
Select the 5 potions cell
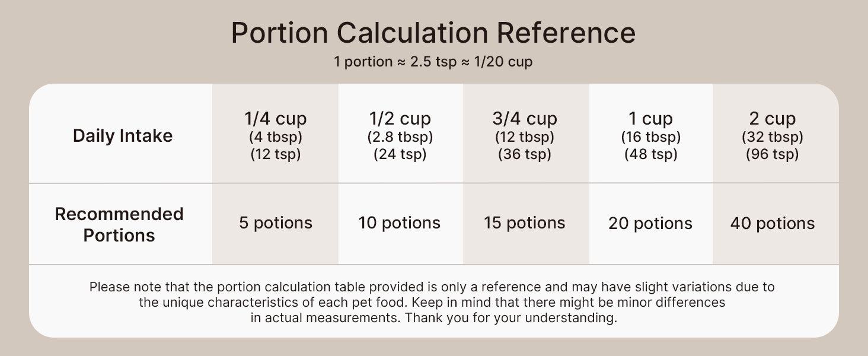click(275, 223)
